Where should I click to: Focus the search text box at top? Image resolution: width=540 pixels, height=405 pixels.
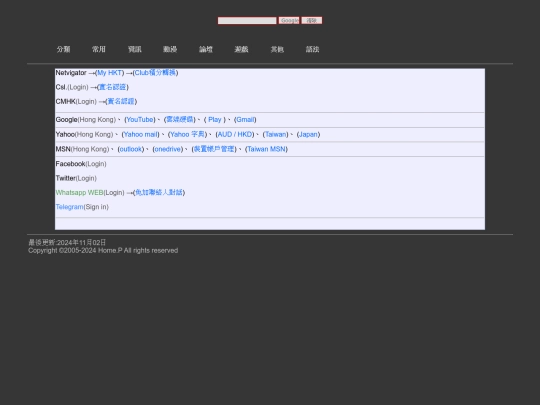coord(247,21)
